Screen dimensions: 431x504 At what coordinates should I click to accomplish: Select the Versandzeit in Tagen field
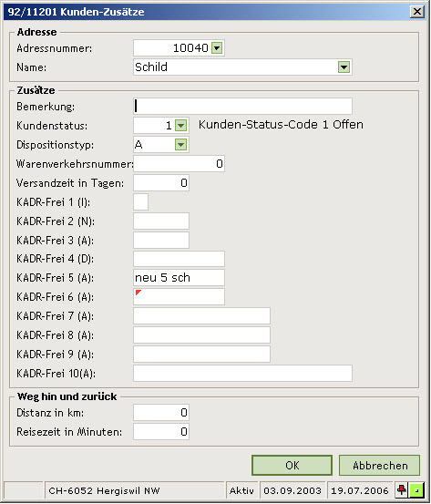(161, 183)
